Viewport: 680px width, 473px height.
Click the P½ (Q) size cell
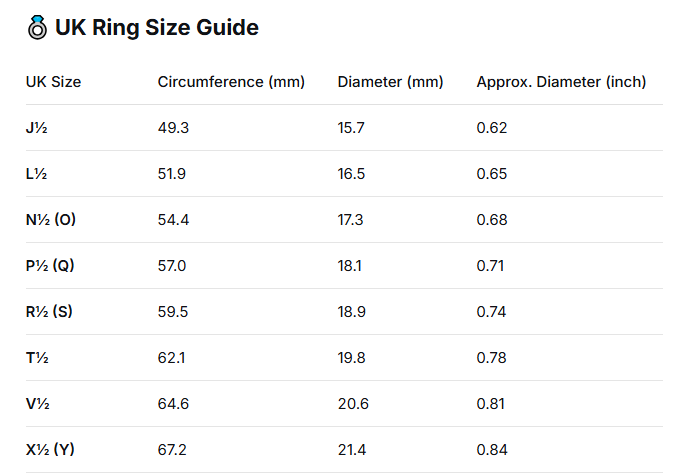[50, 265]
